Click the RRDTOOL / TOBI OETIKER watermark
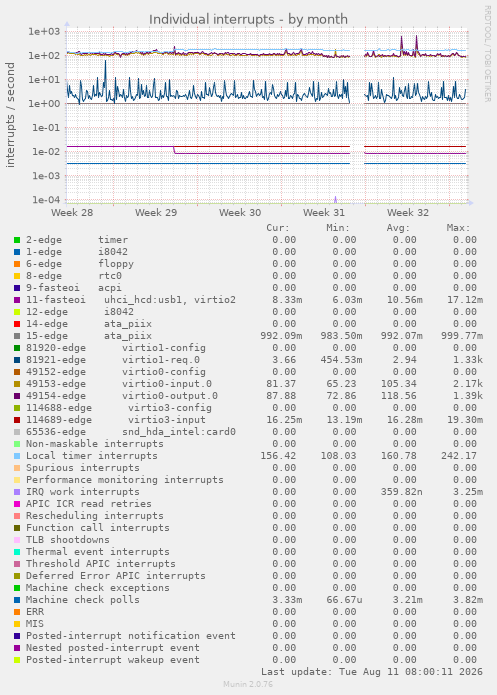The image size is (497, 695). coord(487,54)
